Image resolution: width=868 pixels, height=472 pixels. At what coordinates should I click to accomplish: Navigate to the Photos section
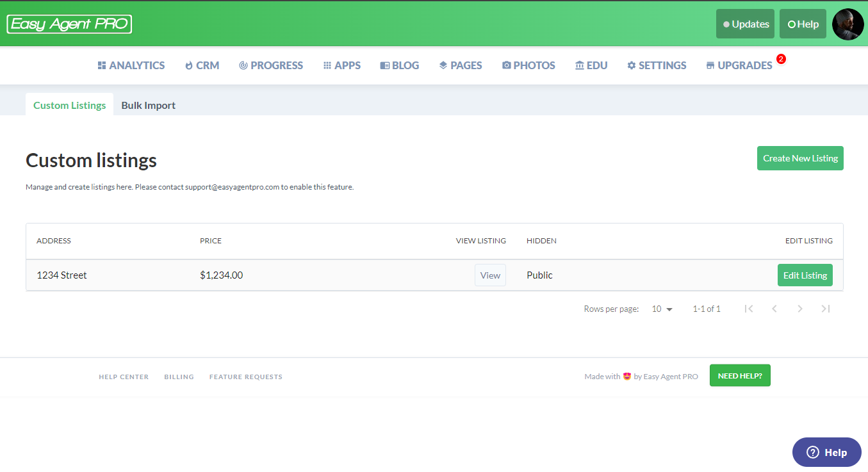point(528,65)
